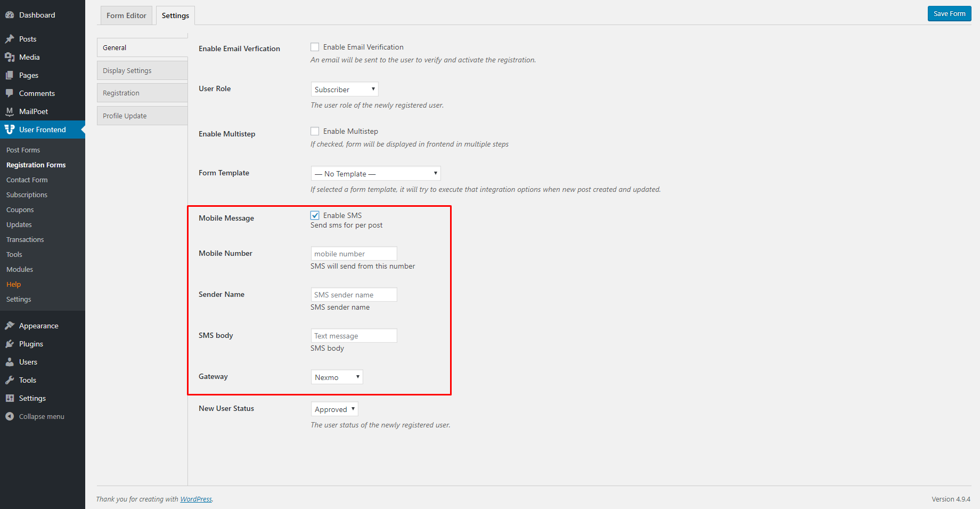Open the Profile Update section
This screenshot has width=980, height=509.
(142, 116)
